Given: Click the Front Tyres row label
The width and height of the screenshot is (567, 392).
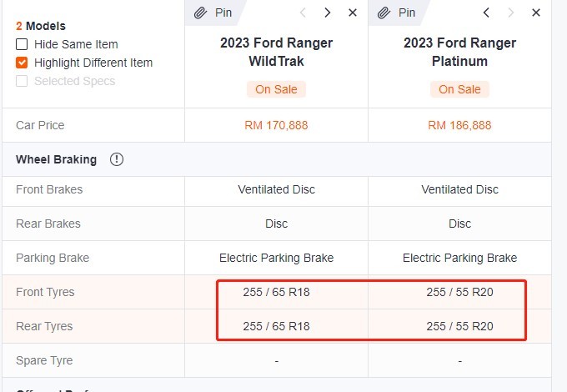Looking at the screenshot, I should tap(45, 292).
